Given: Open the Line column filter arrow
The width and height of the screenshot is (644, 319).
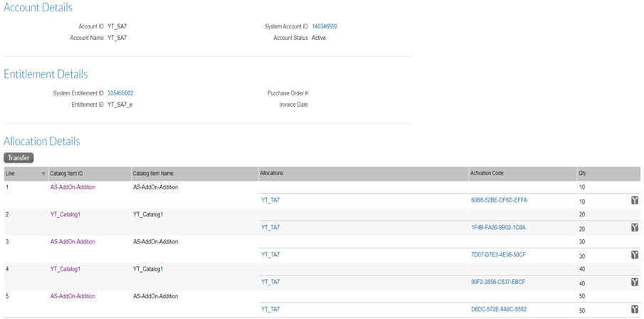Looking at the screenshot, I should pos(43,174).
